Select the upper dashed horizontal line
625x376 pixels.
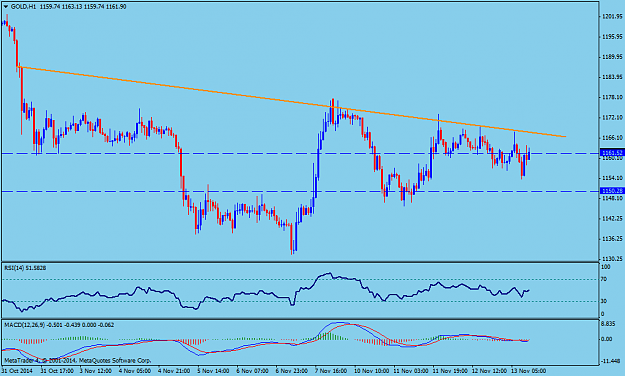[x=300, y=153]
